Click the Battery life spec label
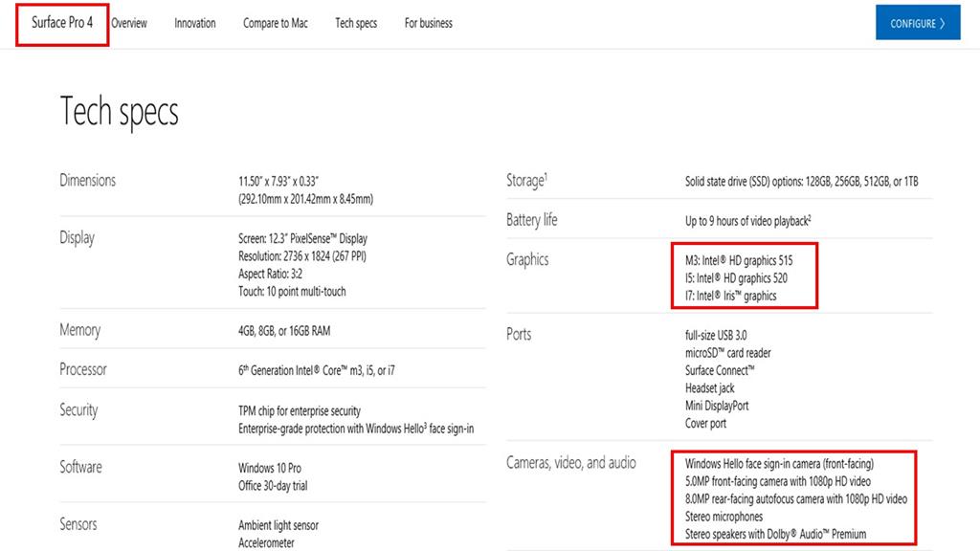The height and width of the screenshot is (551, 980). click(532, 220)
